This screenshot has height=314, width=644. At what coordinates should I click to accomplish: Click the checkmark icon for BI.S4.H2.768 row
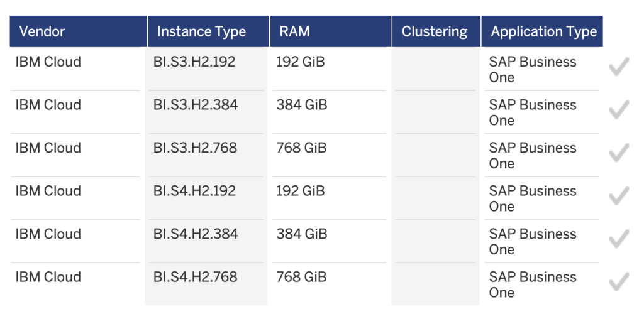click(x=619, y=282)
